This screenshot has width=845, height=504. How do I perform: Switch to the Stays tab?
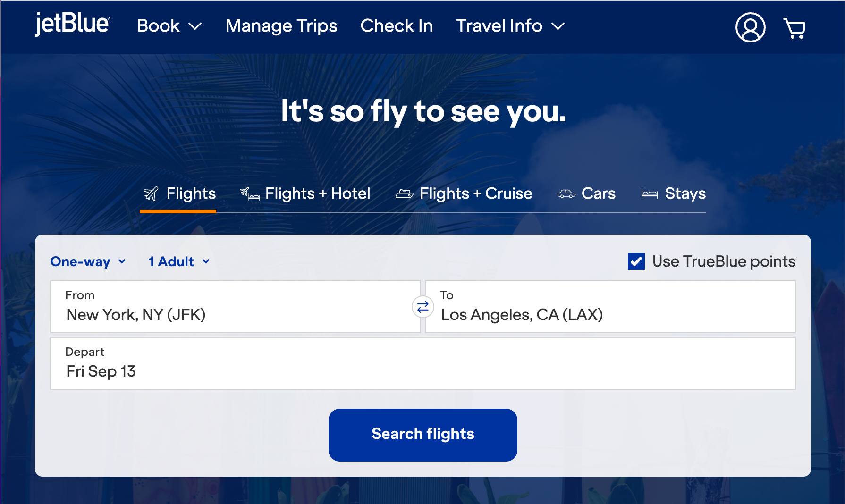[x=685, y=193]
